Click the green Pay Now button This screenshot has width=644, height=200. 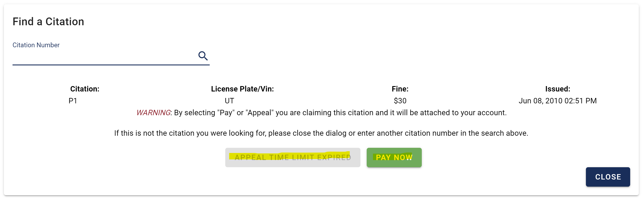click(394, 157)
